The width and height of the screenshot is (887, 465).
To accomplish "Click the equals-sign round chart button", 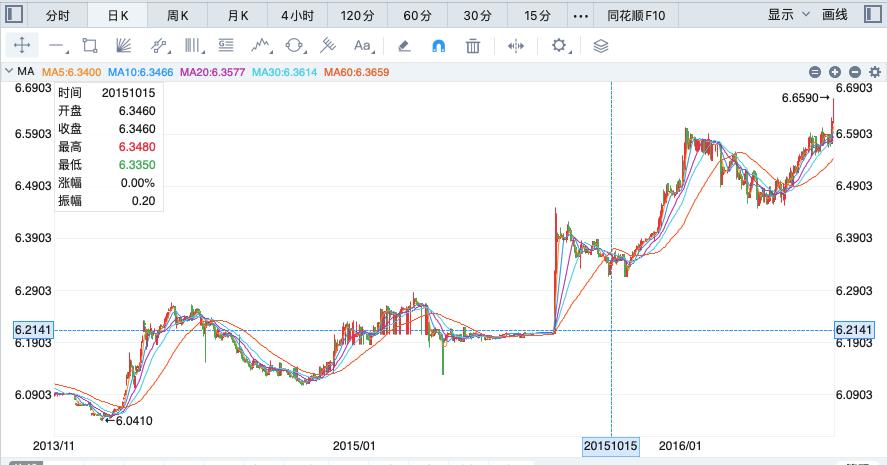I will (815, 72).
